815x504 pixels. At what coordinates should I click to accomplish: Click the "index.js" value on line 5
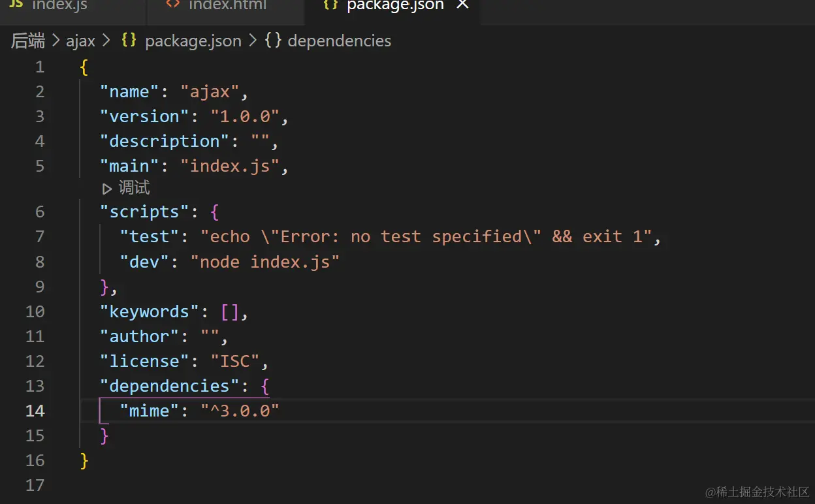click(230, 166)
